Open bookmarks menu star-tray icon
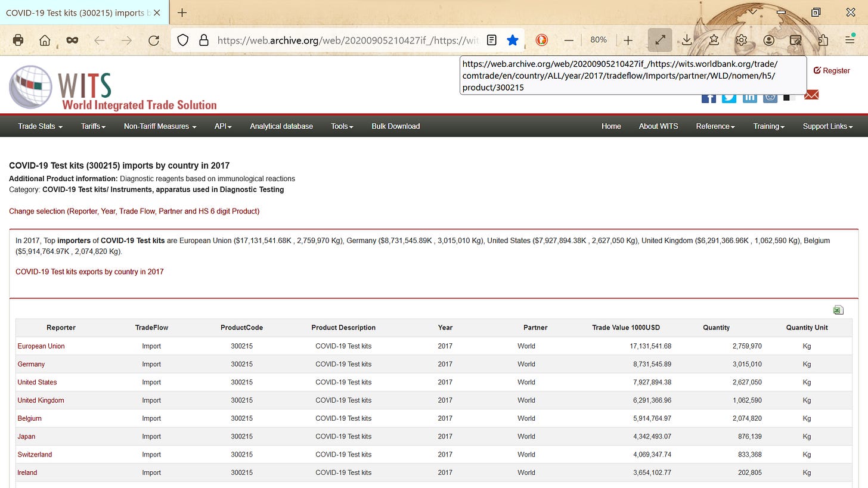 point(714,40)
